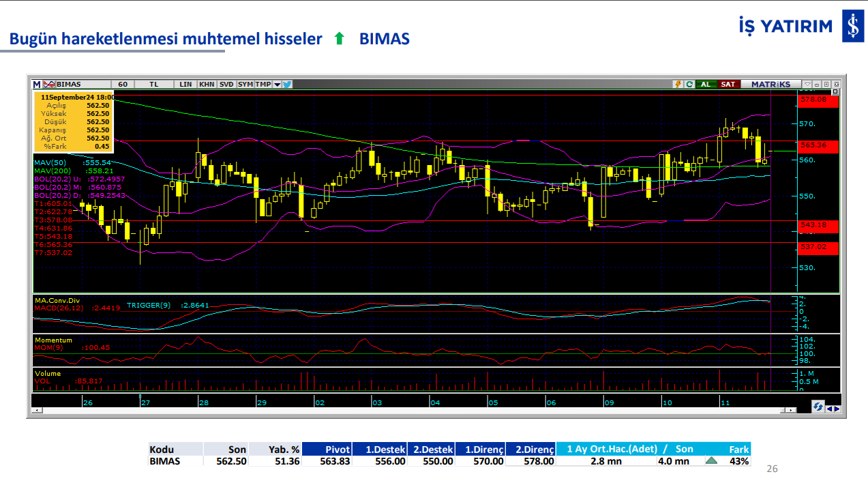Image resolution: width=868 pixels, height=485 pixels.
Task: Open the dropdown arrow next to TMP
Action: (x=277, y=85)
